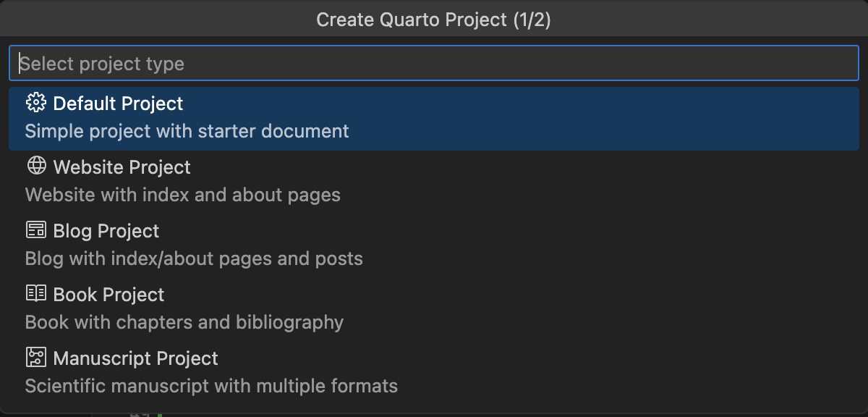Screen dimensions: 868x417
Task: Click the gear icon beside Default Project
Action: coord(35,103)
